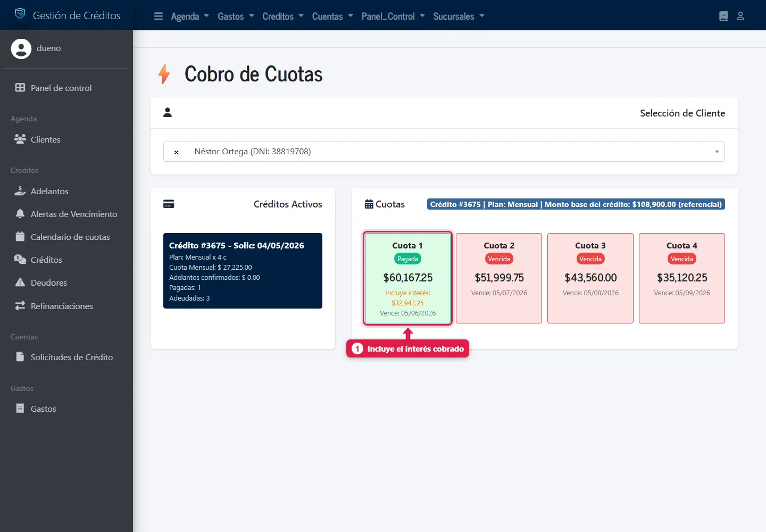Image resolution: width=766 pixels, height=532 pixels.
Task: Open Calendario de cuotas in sidebar
Action: [x=66, y=237]
